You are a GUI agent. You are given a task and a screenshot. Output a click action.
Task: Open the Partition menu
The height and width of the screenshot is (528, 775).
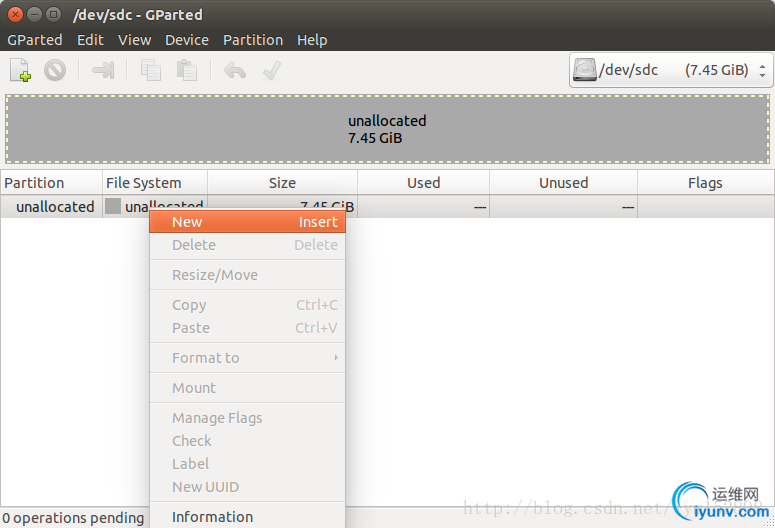tap(253, 40)
